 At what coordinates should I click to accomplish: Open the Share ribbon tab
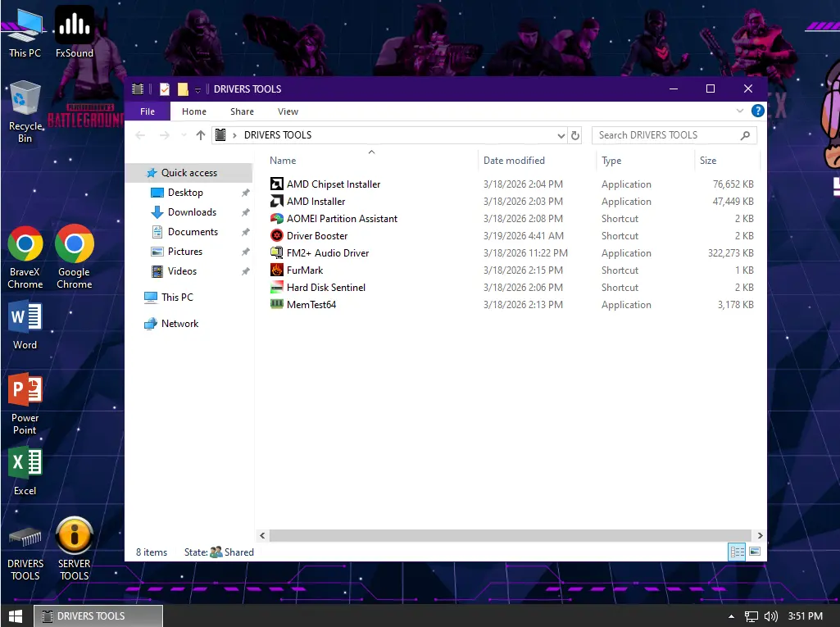(242, 111)
